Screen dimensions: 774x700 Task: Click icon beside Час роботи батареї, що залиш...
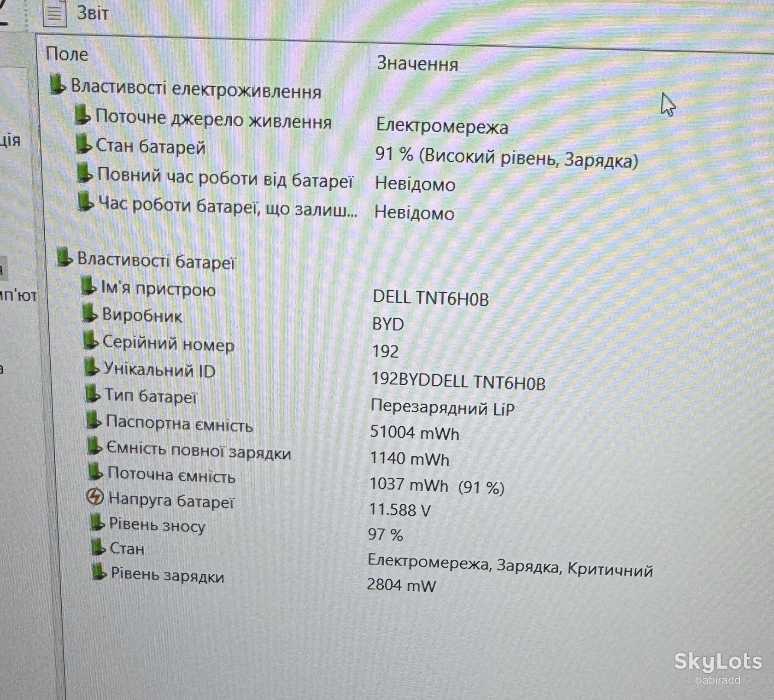[86, 201]
